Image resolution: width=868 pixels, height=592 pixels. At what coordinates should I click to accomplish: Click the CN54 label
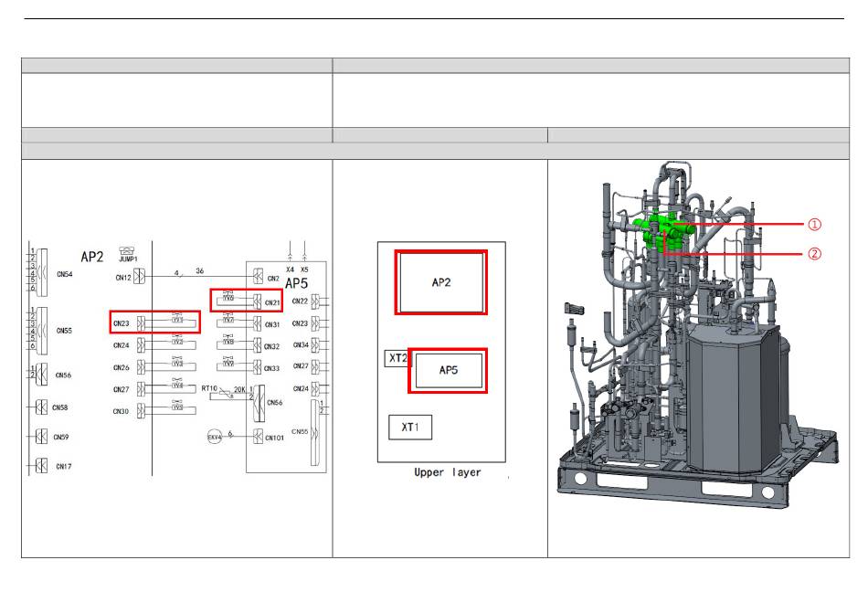pyautogui.click(x=65, y=274)
